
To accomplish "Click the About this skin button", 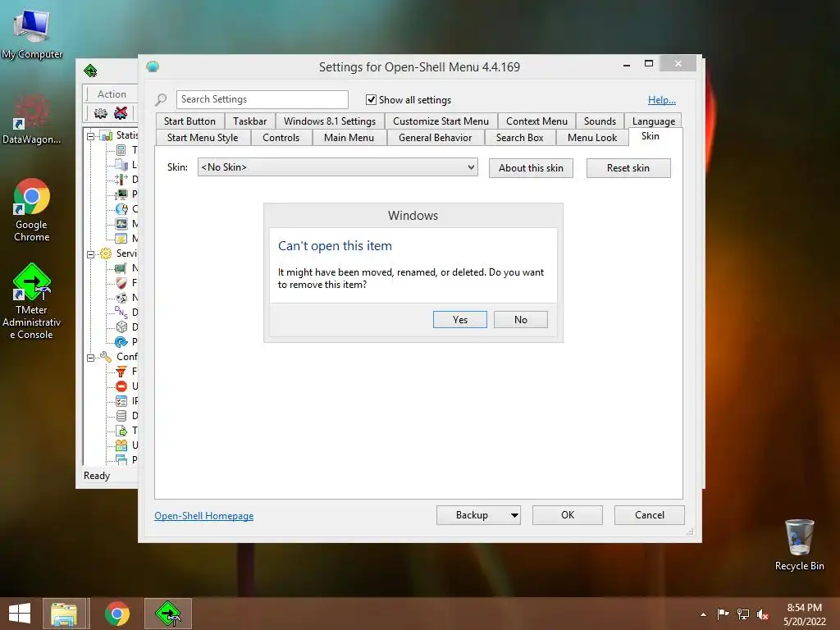I will point(531,168).
